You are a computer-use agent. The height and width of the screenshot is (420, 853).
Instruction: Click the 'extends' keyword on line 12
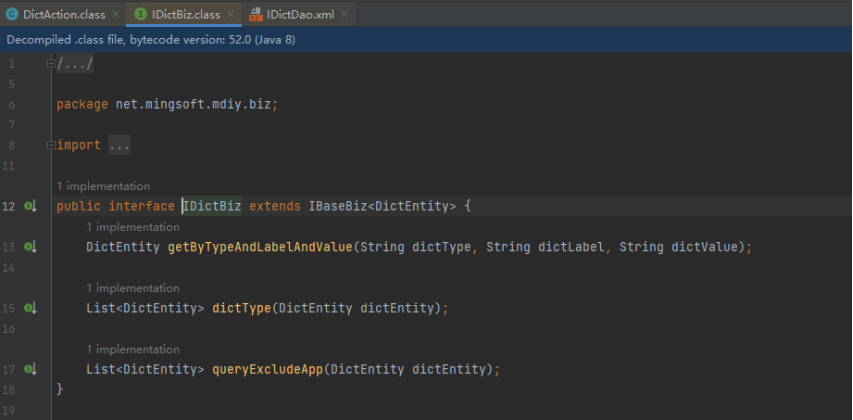275,206
